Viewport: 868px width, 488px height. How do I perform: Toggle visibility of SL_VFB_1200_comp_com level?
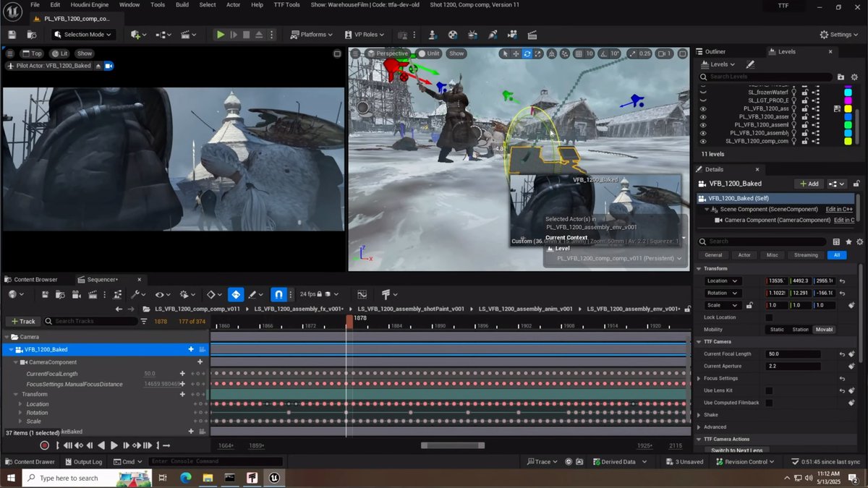[702, 141]
